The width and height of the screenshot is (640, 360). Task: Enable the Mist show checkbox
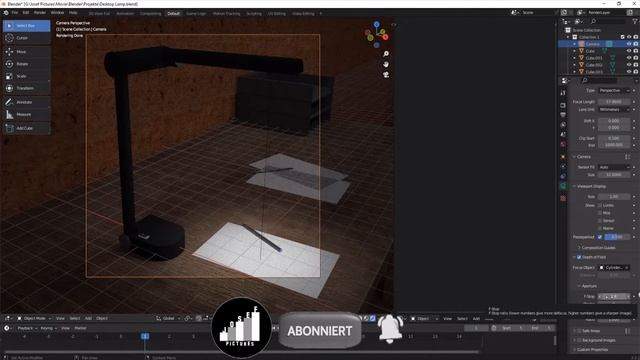[600, 213]
